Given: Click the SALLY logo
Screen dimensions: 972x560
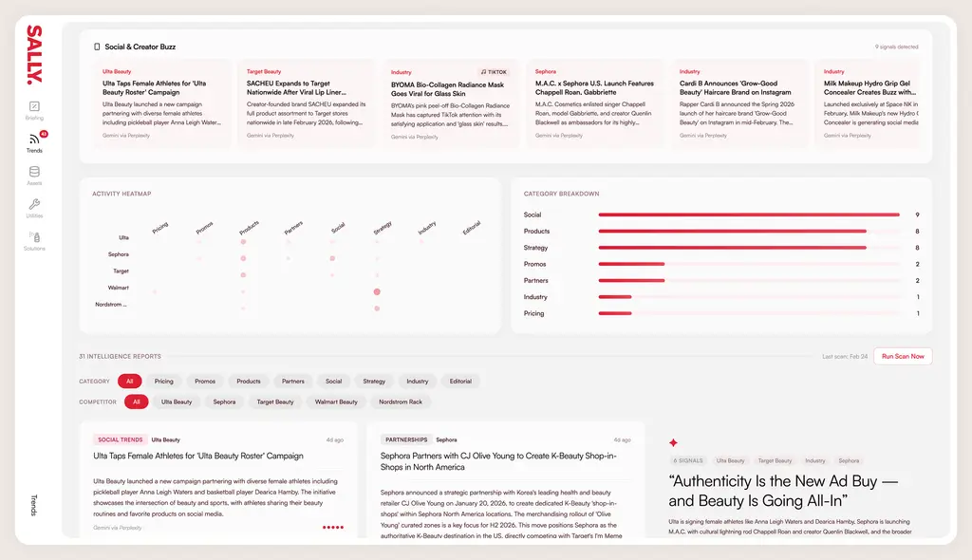Looking at the screenshot, I should pos(34,54).
